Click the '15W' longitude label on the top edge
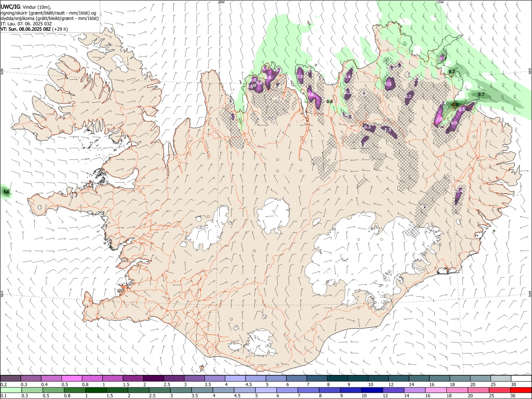 (440, 2)
